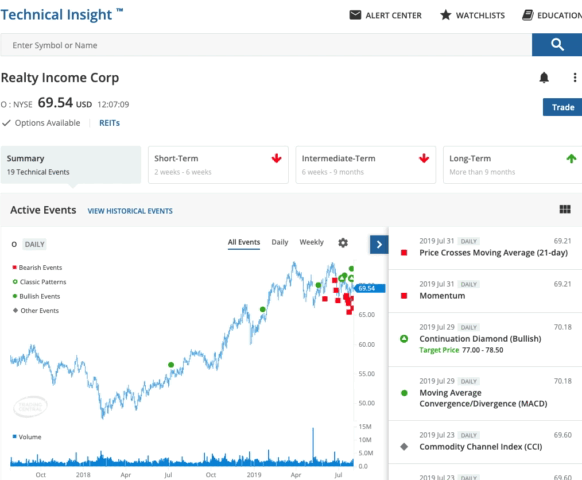Toggle Bullish Events legend item

36,296
